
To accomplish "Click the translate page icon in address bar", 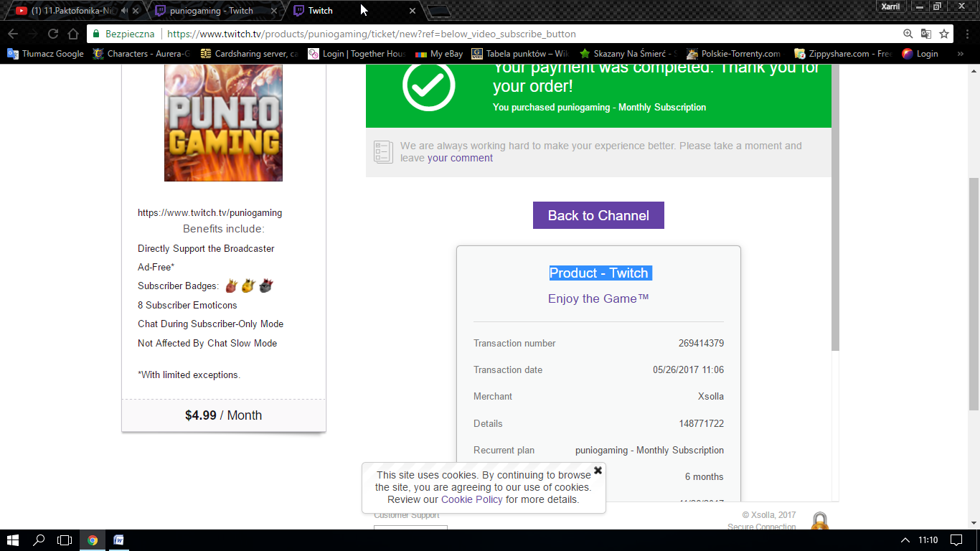I will coord(926,34).
